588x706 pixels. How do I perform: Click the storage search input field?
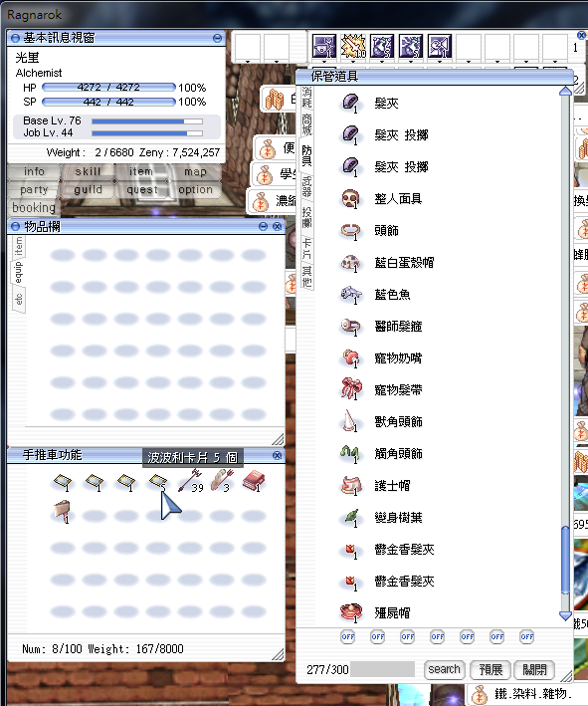point(382,669)
